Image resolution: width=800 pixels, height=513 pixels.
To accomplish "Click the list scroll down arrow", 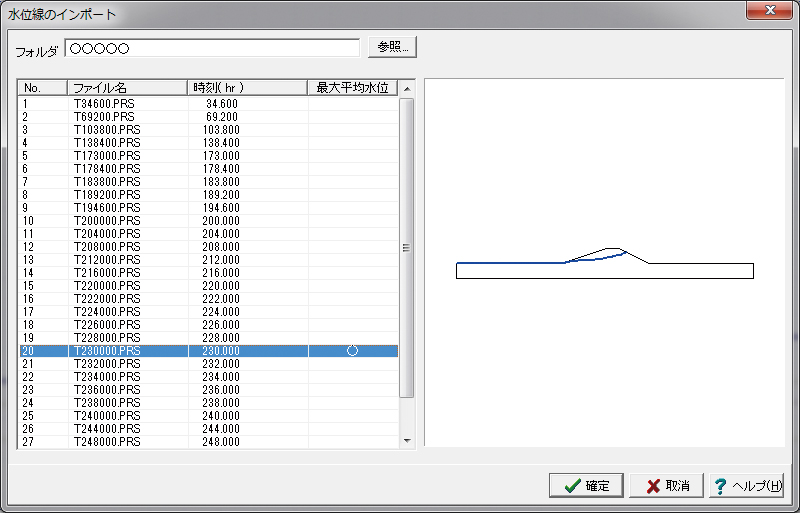I will click(407, 441).
